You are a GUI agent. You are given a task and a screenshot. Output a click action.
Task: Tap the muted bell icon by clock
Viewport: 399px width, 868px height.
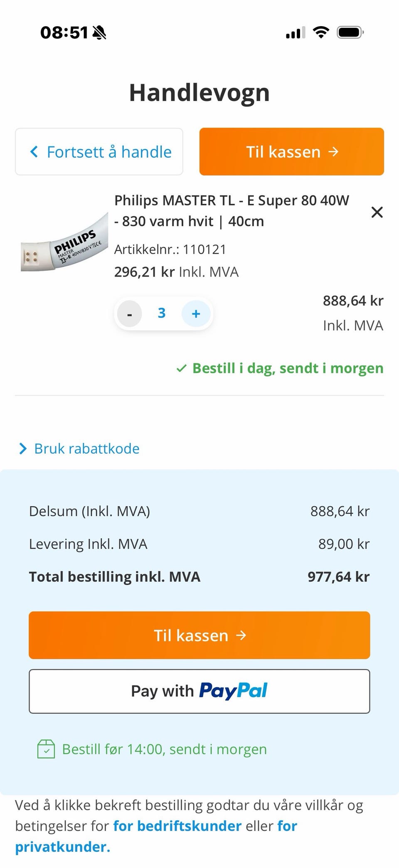point(99,32)
